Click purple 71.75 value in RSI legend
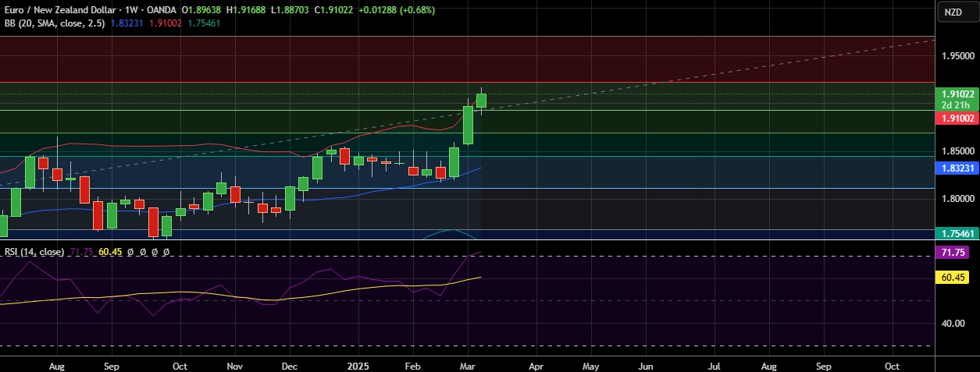This screenshot has height=372, width=980. click(81, 252)
